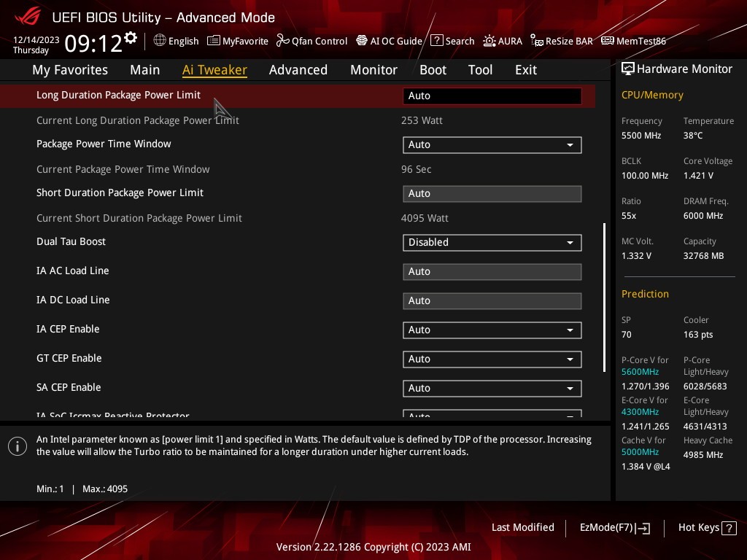The height and width of the screenshot is (560, 747).
Task: Open the MyFavorite list icon
Action: [x=214, y=41]
